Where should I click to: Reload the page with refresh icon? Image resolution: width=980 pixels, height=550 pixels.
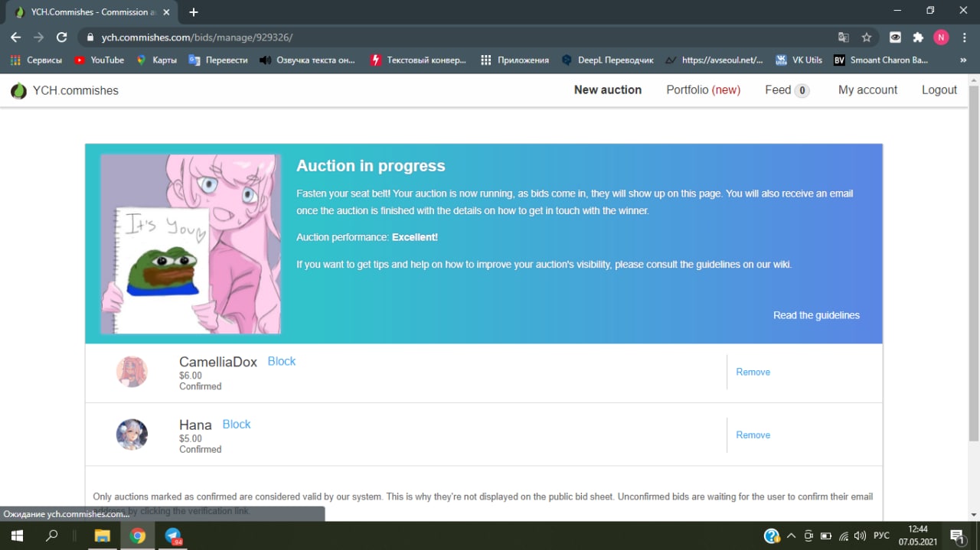point(62,37)
